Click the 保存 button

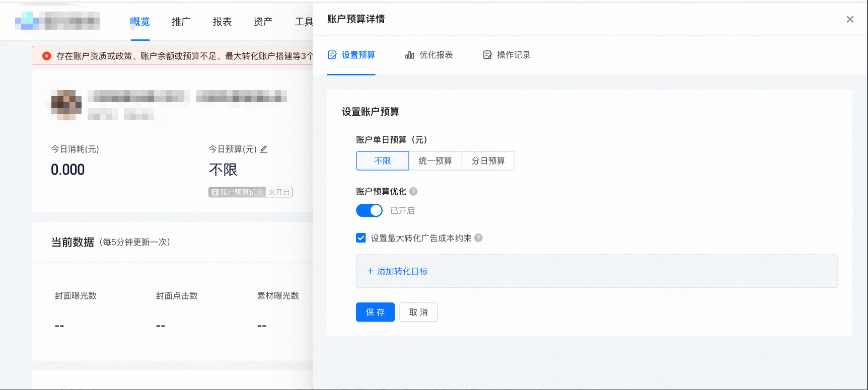click(x=375, y=312)
